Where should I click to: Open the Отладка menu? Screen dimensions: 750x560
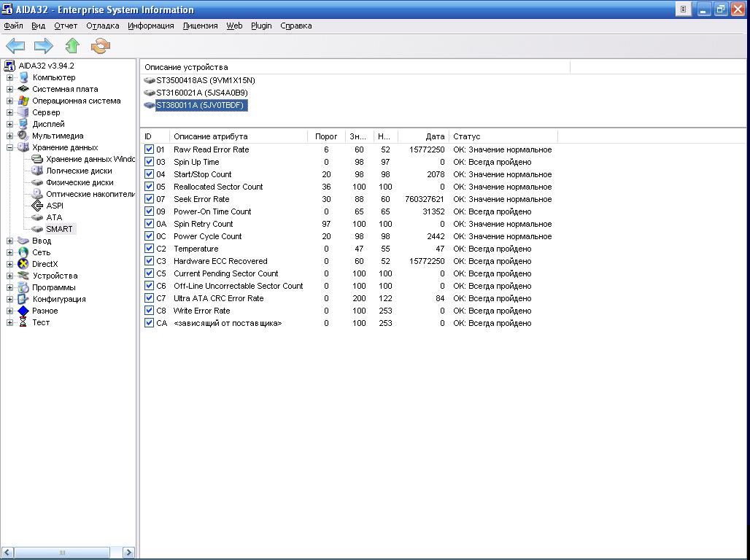[x=102, y=26]
